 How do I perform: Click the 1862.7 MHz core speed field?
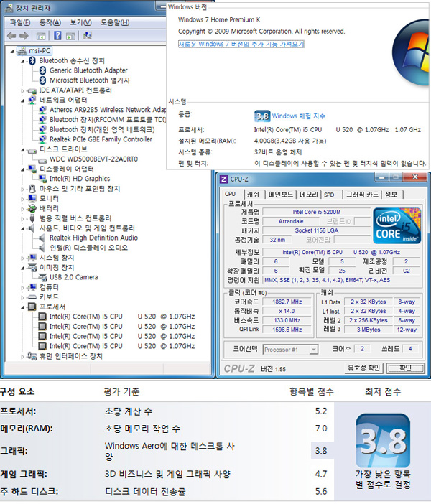tap(287, 302)
